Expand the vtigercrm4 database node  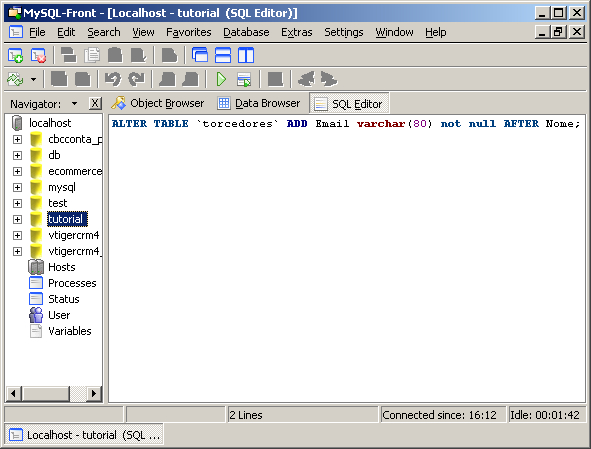pos(17,235)
